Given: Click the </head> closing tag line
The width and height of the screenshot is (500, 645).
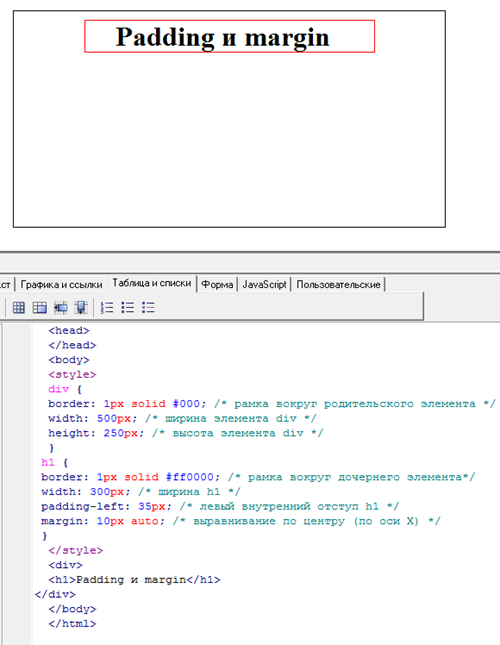Looking at the screenshot, I should 72,345.
